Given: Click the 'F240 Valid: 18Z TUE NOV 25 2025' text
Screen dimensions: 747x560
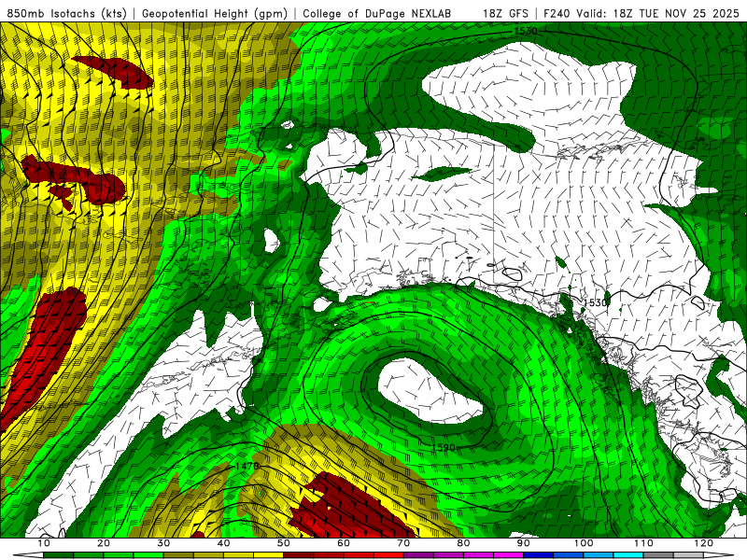Looking at the screenshot, I should [x=641, y=14].
